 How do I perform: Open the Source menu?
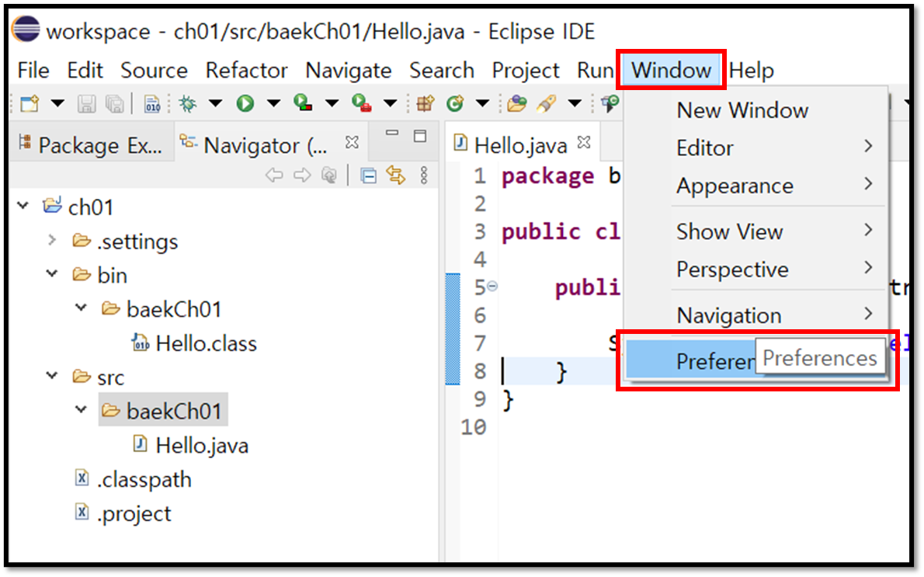(x=154, y=70)
